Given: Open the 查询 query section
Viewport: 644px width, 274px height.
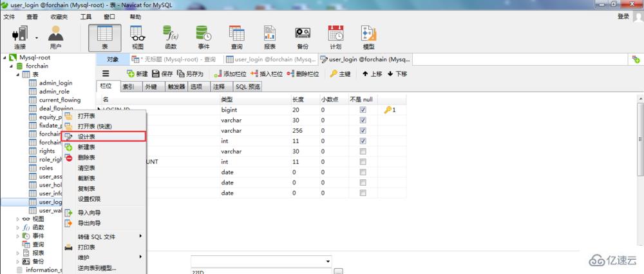Looking at the screenshot, I should 236,37.
